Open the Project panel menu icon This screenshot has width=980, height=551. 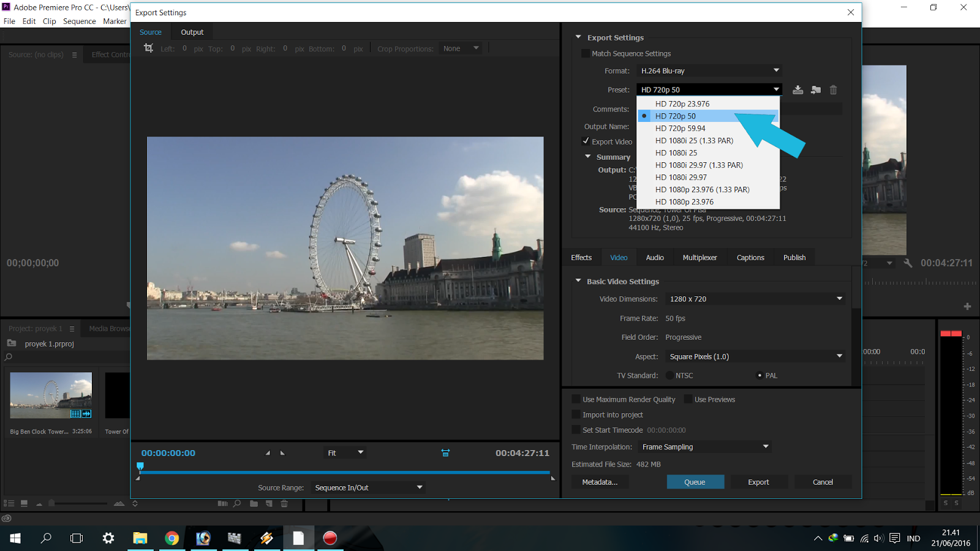tap(72, 329)
